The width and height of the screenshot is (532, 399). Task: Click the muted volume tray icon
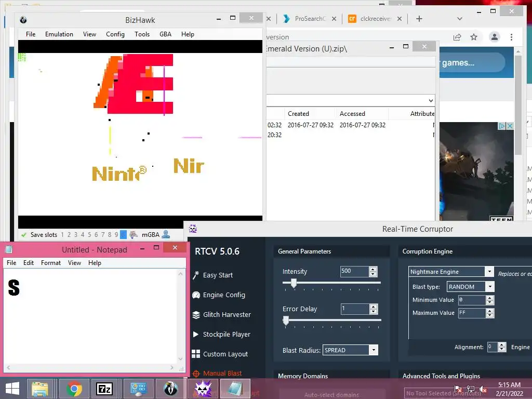point(483,389)
